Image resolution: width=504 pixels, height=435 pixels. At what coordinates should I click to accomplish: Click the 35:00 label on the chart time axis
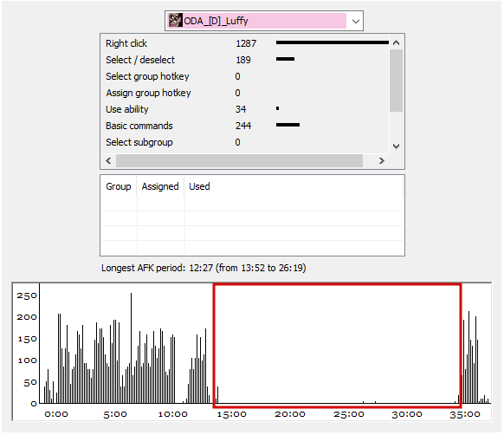[x=465, y=414]
